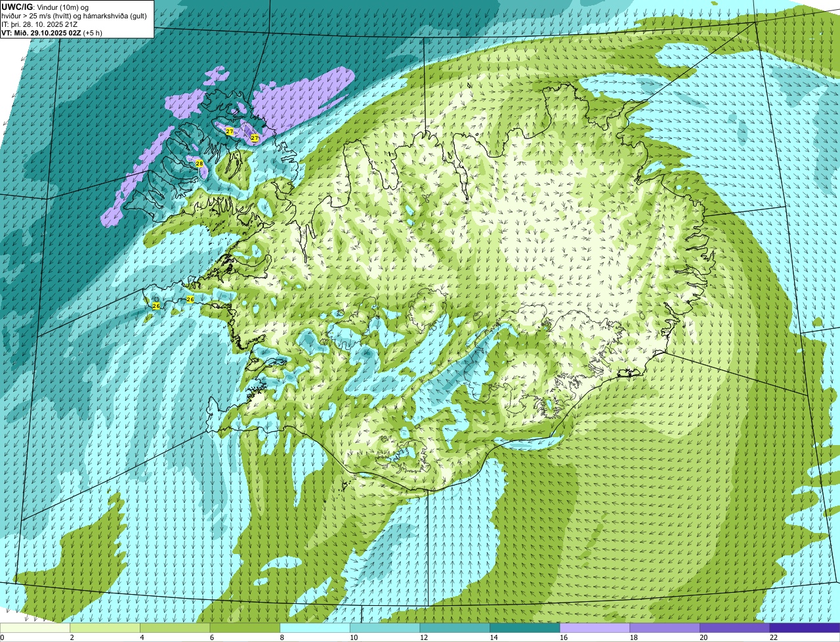Click the 'IT: þri. 28. 10. 2025 21Z' line
Image resolution: width=840 pixels, height=642 pixels.
39,24
